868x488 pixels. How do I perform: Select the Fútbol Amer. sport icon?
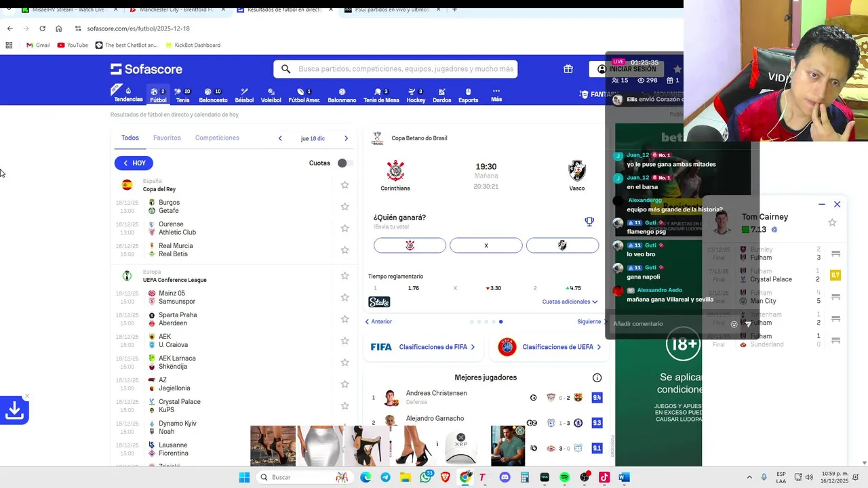click(x=304, y=95)
